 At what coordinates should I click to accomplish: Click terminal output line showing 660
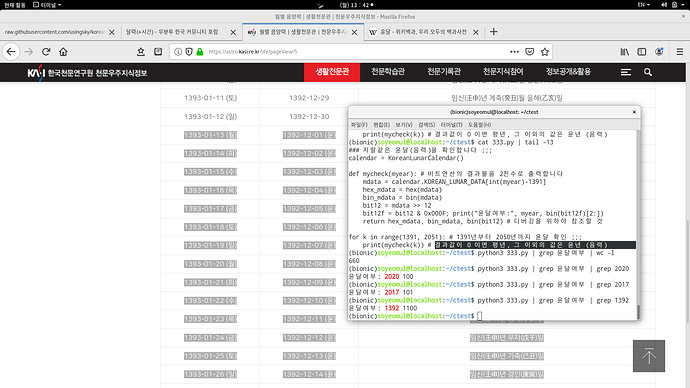click(354, 261)
